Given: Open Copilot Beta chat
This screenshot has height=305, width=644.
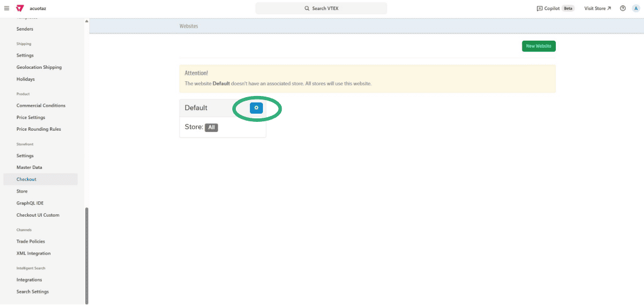Looking at the screenshot, I should point(555,8).
